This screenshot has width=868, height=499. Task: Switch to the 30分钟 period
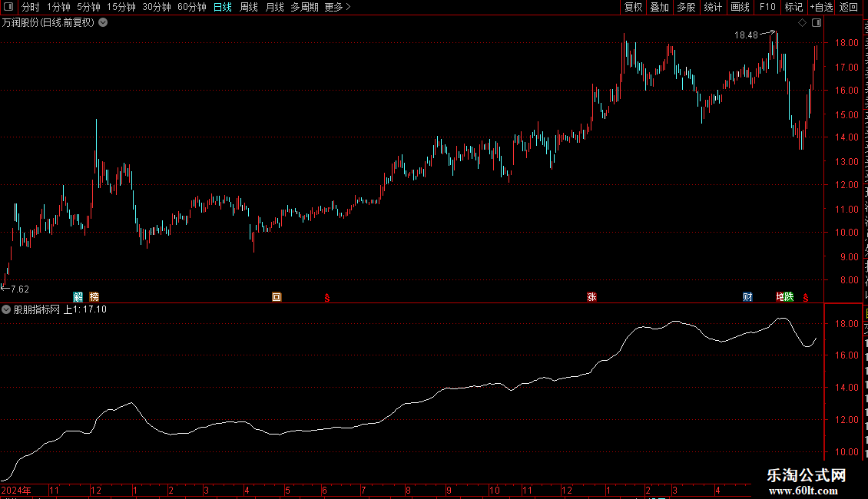(x=157, y=7)
